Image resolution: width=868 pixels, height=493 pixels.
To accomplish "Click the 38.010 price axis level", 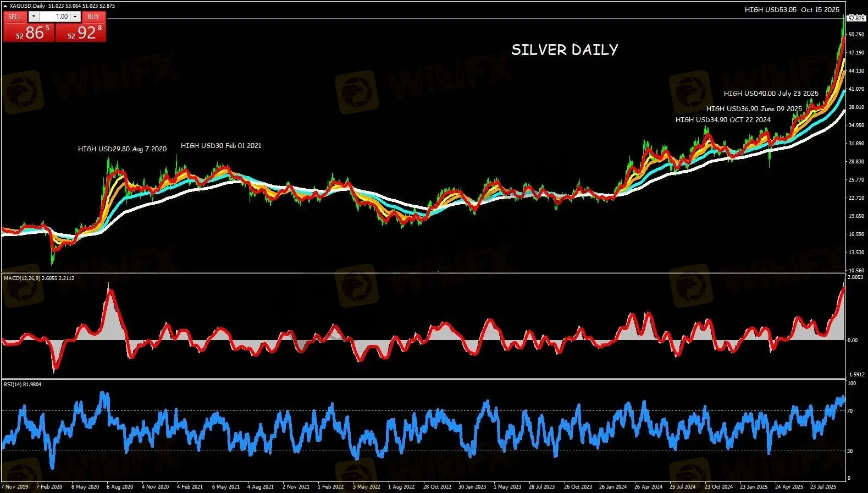I will [856, 107].
